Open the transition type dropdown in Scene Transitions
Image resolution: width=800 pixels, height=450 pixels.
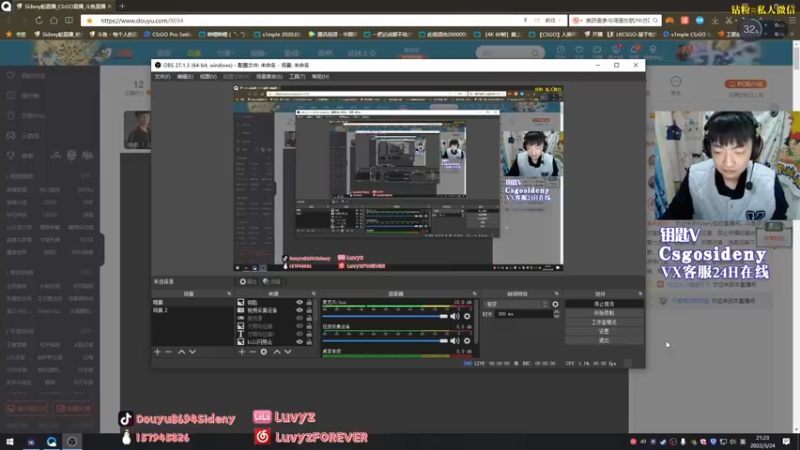516,304
